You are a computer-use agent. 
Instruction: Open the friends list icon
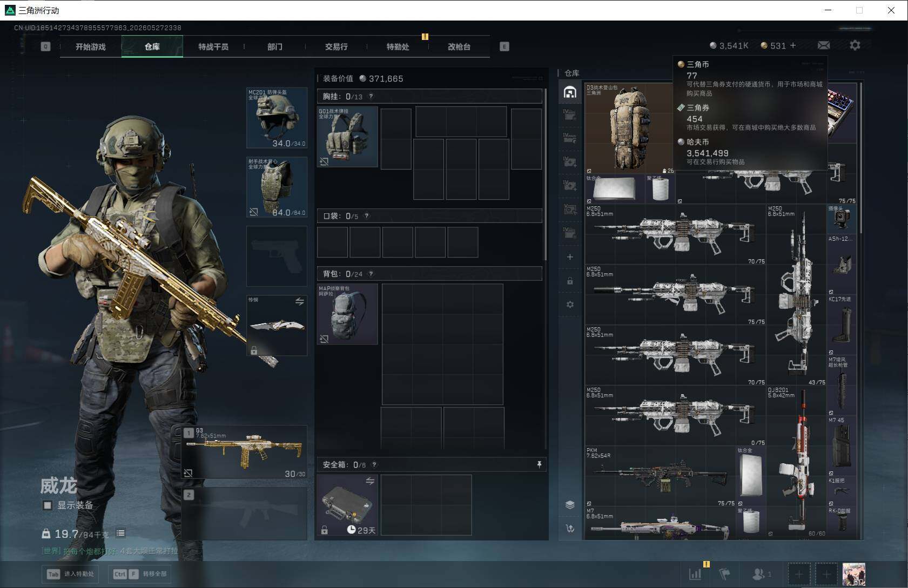[762, 574]
